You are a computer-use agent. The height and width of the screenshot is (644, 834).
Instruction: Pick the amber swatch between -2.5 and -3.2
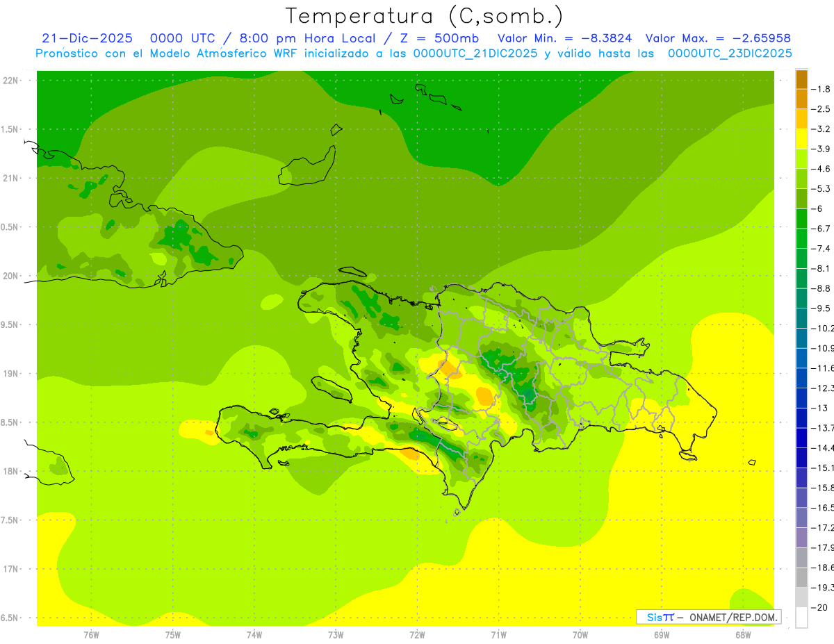(x=801, y=119)
